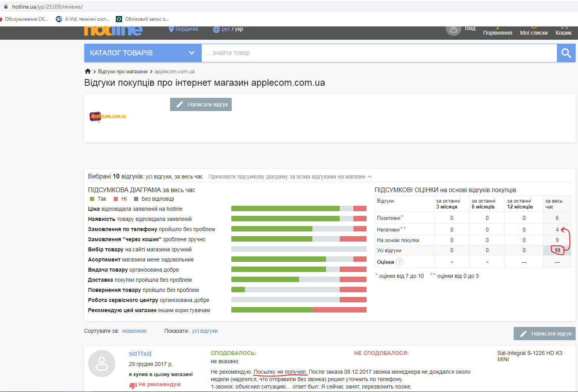The image size is (578, 392).
Task: Click the Усі відгуки за весь час cell 10
Action: point(557,251)
